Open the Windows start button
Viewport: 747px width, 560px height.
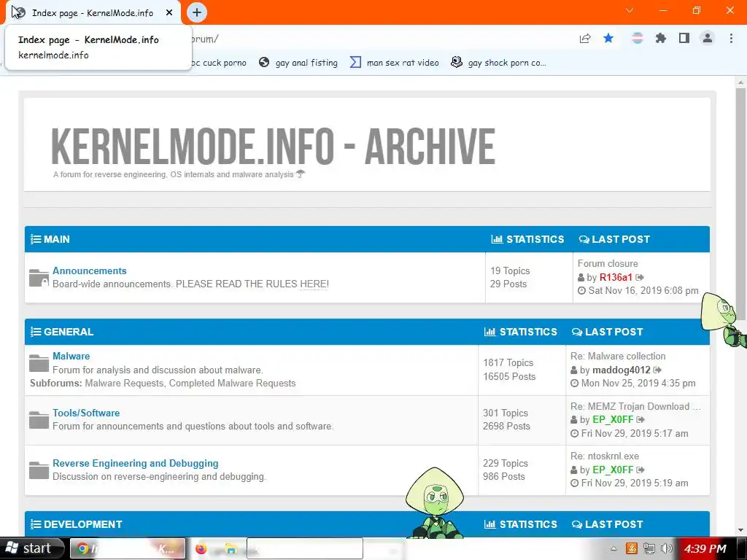pos(32,548)
